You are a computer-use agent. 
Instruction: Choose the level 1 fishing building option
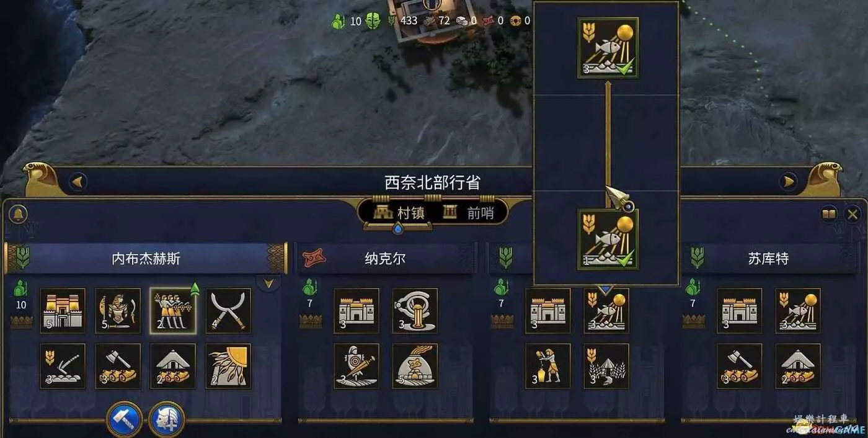[x=608, y=239]
